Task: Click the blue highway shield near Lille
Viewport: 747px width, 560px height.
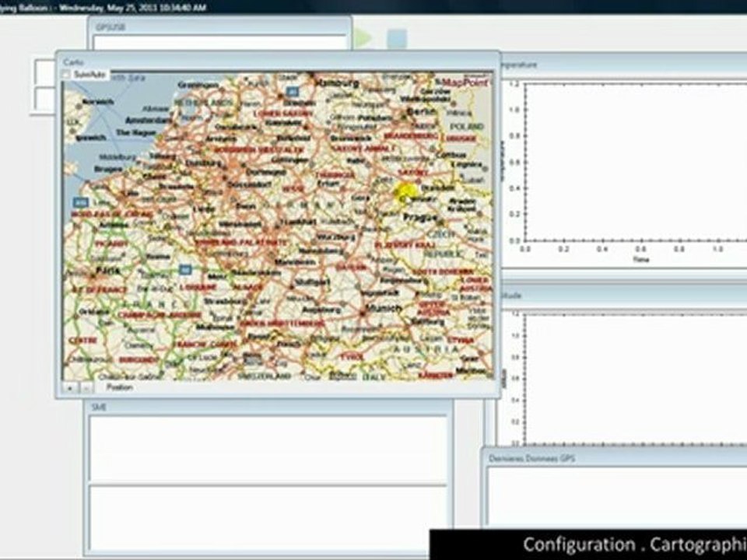Action: click(80, 202)
